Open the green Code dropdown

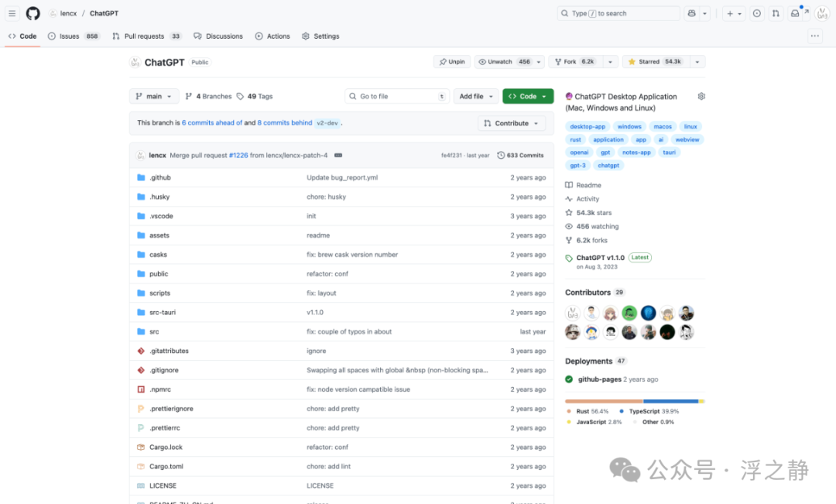click(x=528, y=97)
